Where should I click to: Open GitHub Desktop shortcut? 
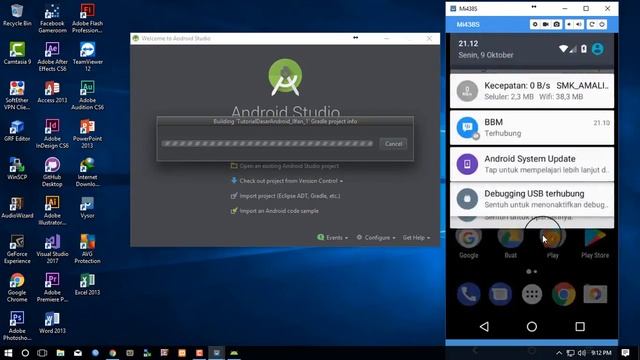click(x=52, y=172)
